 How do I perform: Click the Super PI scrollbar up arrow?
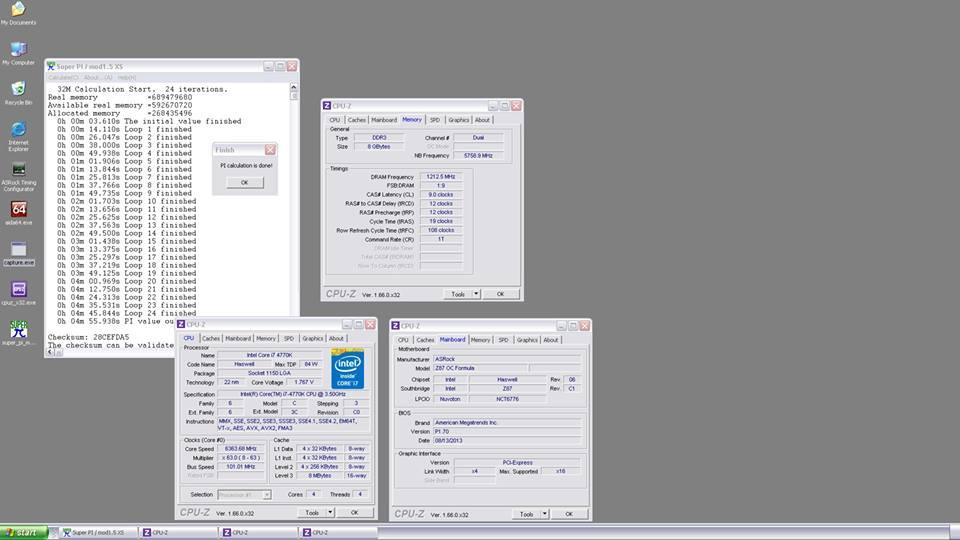pos(293,88)
